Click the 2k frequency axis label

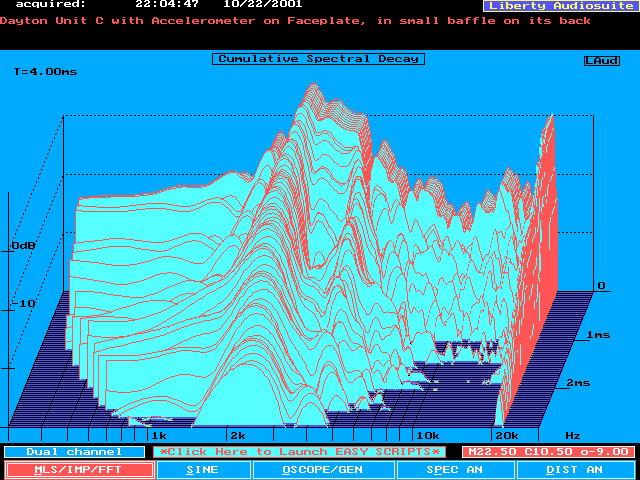click(x=237, y=436)
